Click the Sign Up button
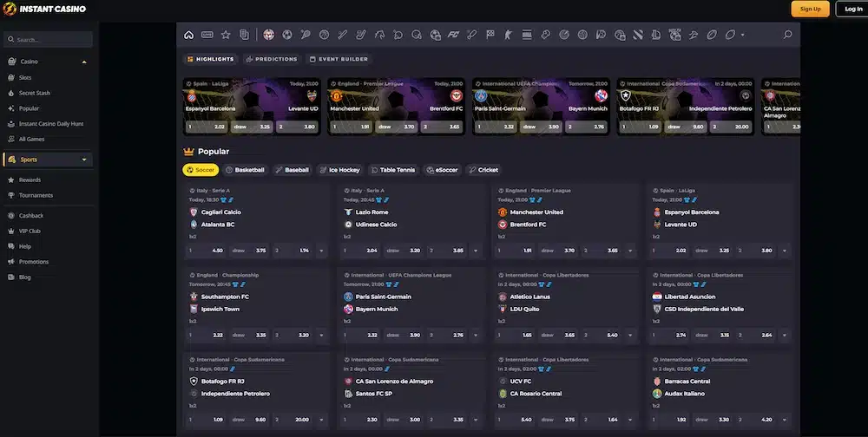The image size is (868, 437). click(x=810, y=9)
